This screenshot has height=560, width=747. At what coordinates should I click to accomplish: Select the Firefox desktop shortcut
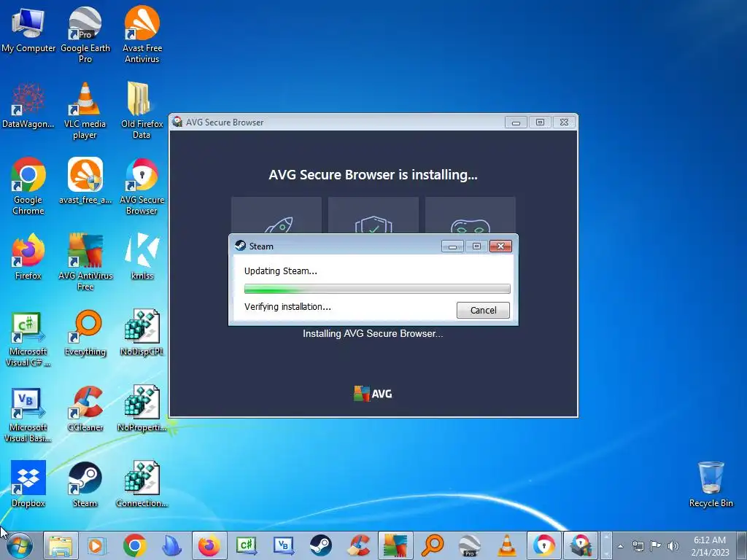pos(28,256)
